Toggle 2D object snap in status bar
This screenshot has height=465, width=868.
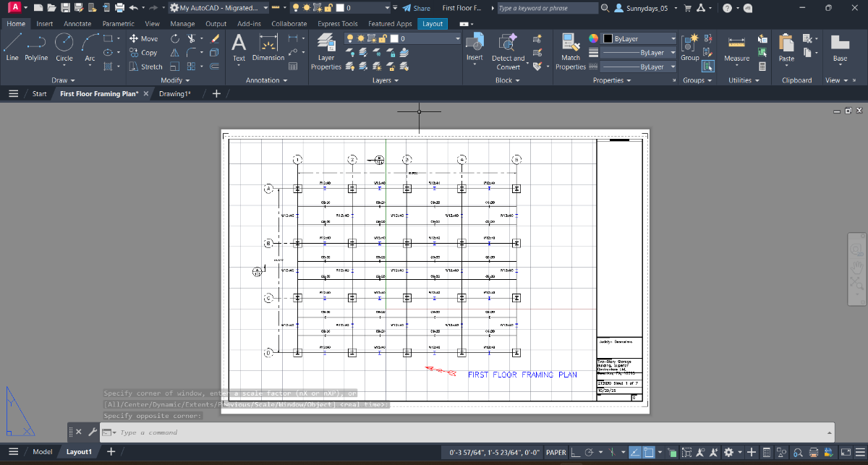[649, 453]
